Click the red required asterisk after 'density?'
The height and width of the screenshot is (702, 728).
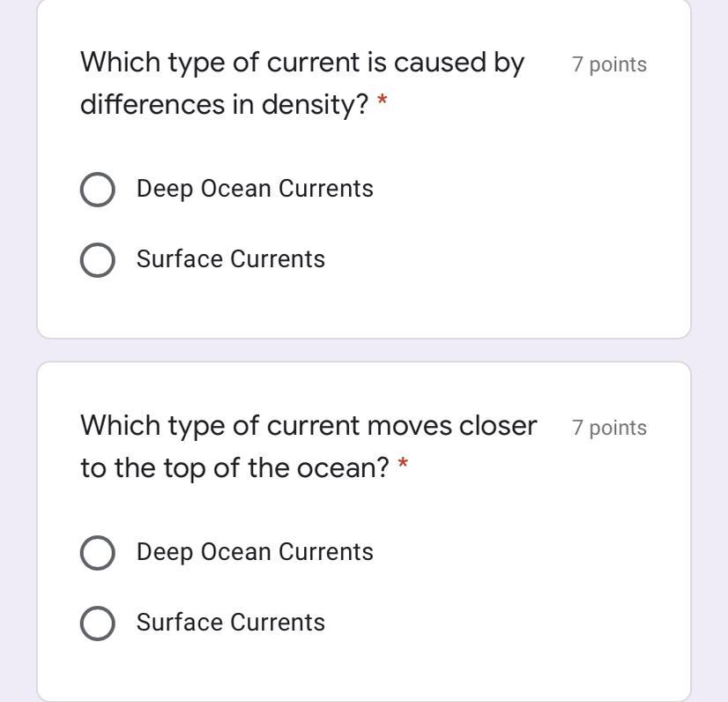pyautogui.click(x=382, y=102)
